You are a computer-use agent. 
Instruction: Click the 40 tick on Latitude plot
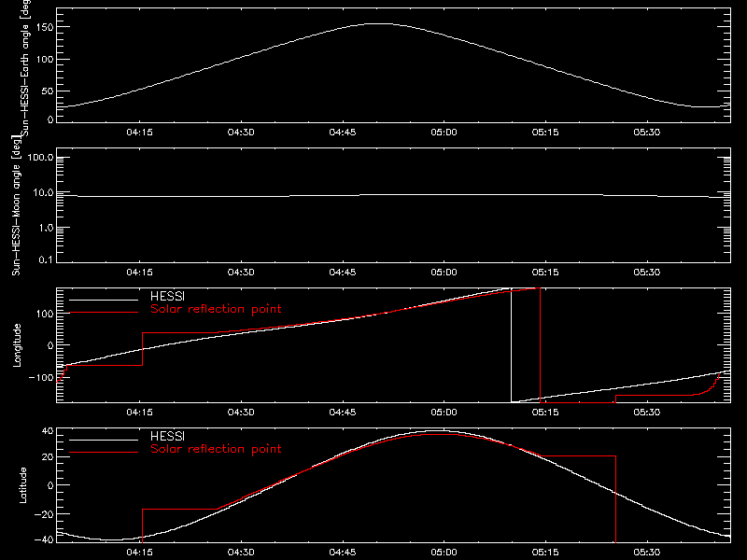click(x=49, y=431)
